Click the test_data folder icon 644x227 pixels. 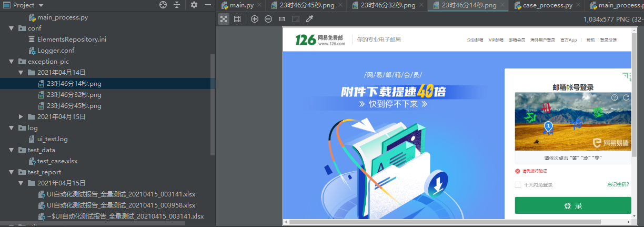click(22, 150)
